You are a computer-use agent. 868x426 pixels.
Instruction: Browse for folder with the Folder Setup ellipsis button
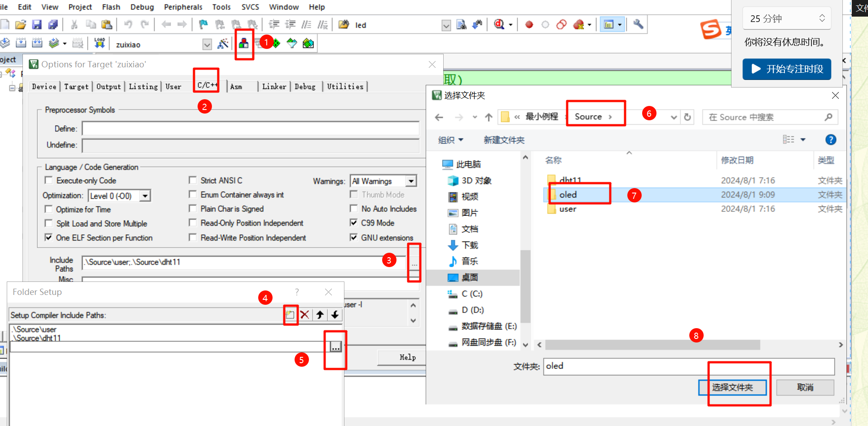tap(335, 347)
